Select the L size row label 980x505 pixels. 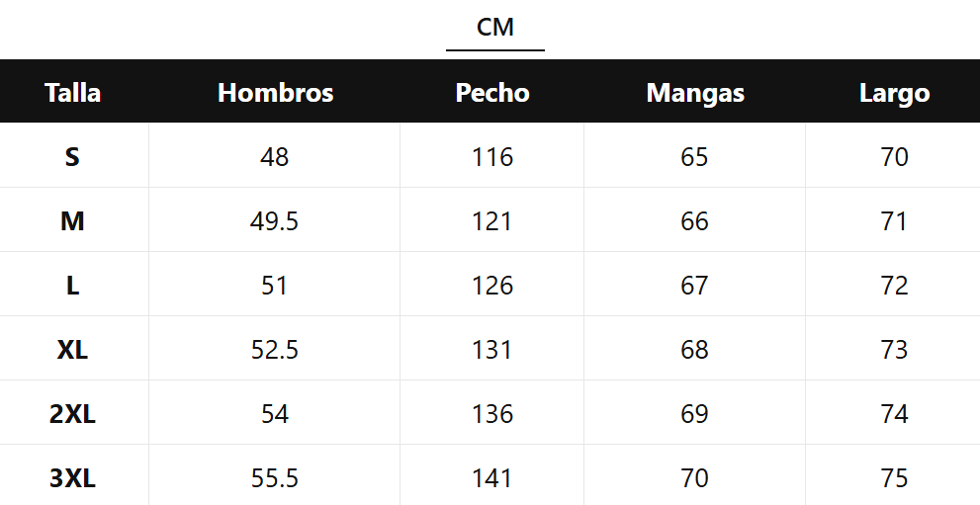[x=72, y=286]
